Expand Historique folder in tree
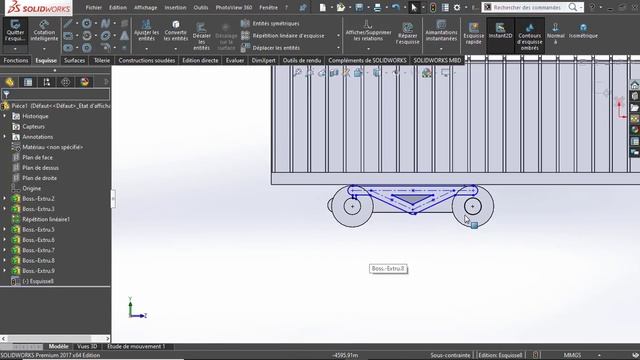Screen dimensions: 640x360 pos(4,116)
